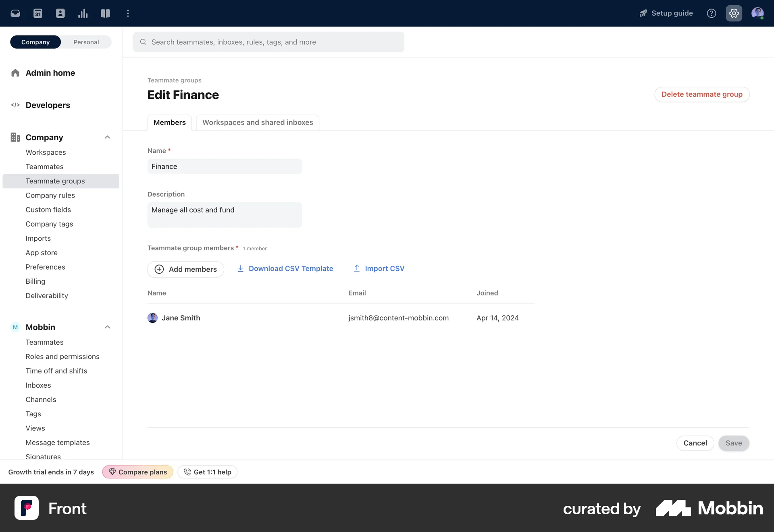This screenshot has width=774, height=532.
Task: Click Download CSV Template link
Action: point(291,268)
